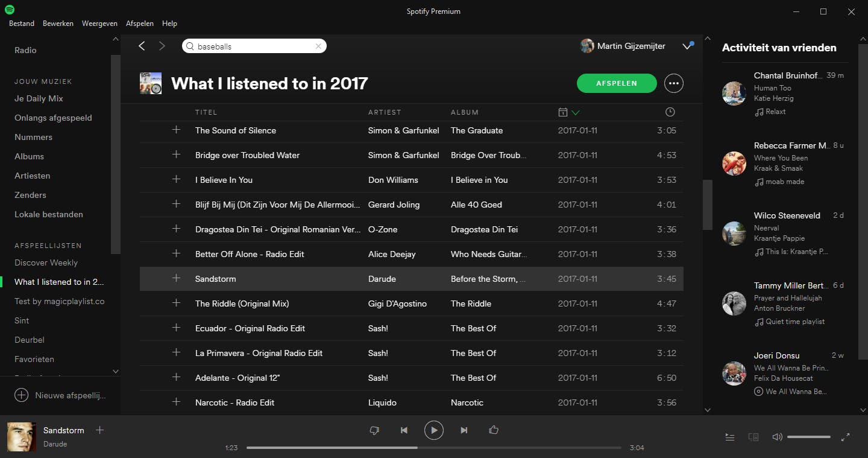This screenshot has width=868, height=458.
Task: Click the green AFSPELEN button
Action: point(617,83)
